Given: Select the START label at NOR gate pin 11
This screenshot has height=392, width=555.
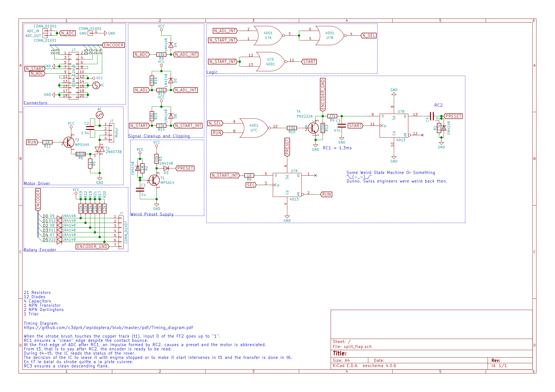Looking at the screenshot, I should pos(309,62).
